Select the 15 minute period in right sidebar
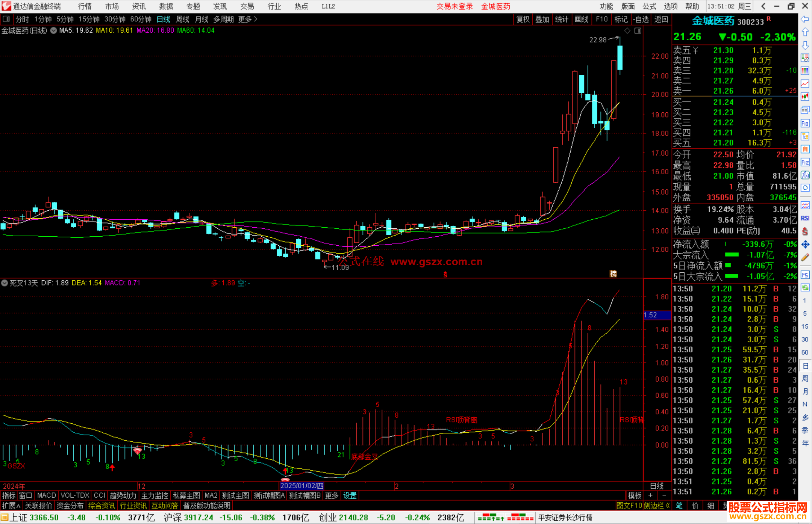 805,326
